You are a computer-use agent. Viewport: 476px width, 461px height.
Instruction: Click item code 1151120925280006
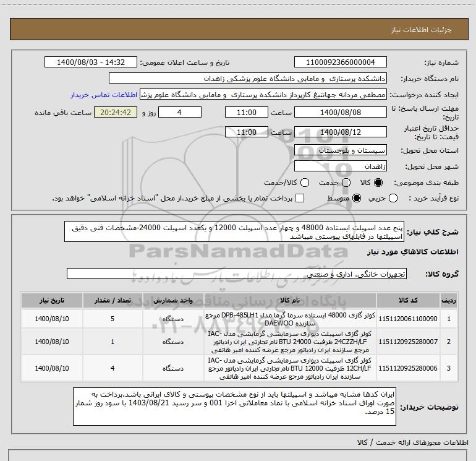click(408, 368)
